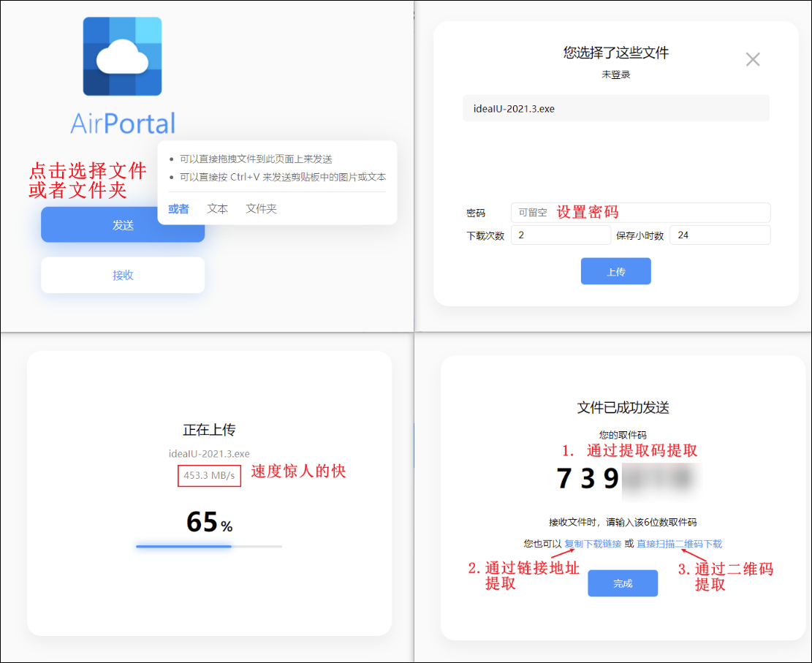
Task: Click the 复制下载链接 copy link
Action: click(x=593, y=543)
